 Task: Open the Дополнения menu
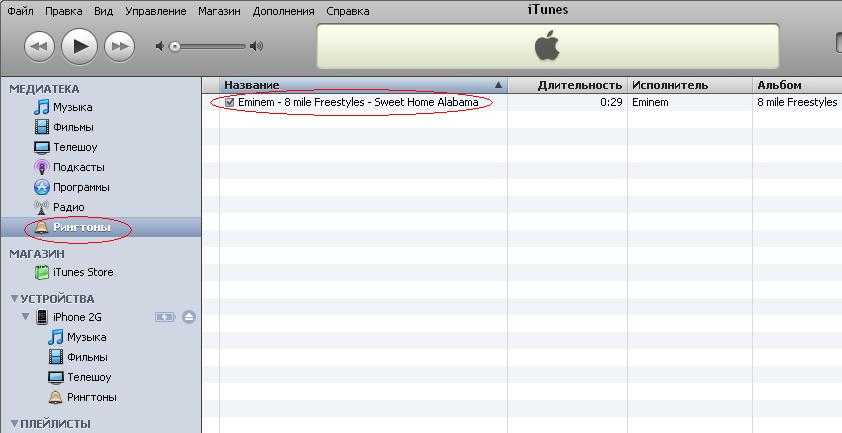pos(284,11)
